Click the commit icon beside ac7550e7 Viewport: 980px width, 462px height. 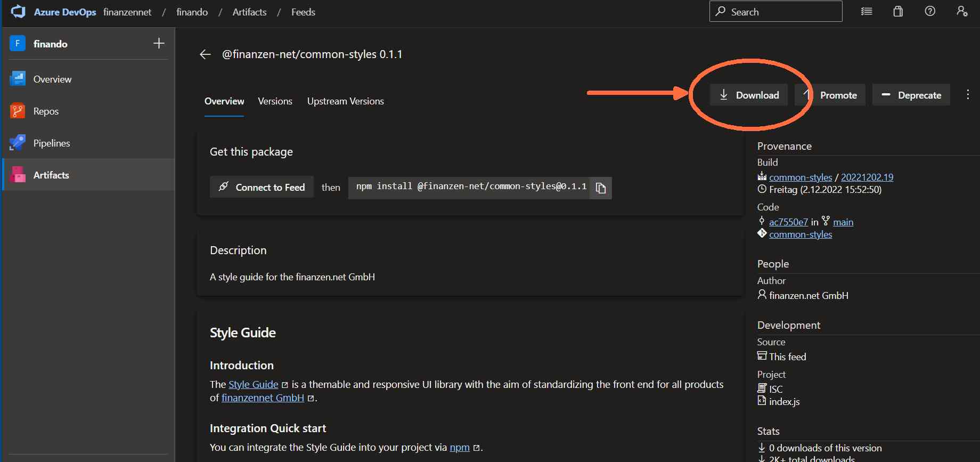[762, 221]
